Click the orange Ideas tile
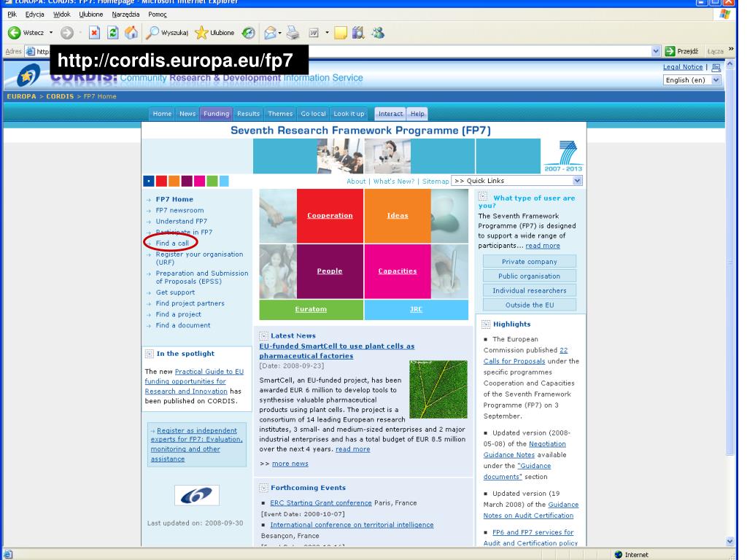The width and height of the screenshot is (747, 560). pyautogui.click(x=398, y=216)
